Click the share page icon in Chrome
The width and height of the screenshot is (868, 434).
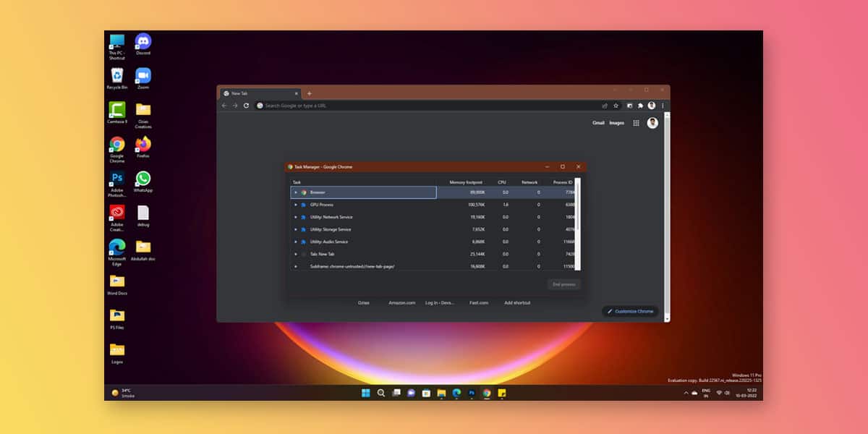point(605,105)
